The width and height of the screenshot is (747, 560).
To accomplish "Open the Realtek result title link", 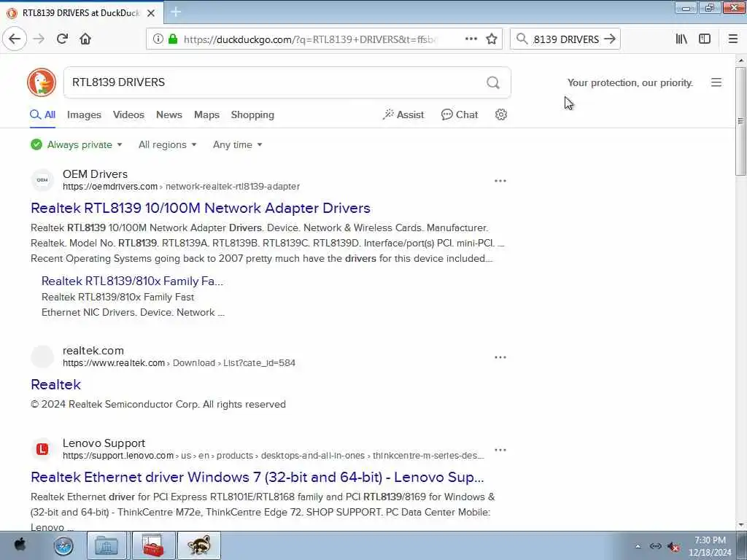I will pos(55,384).
